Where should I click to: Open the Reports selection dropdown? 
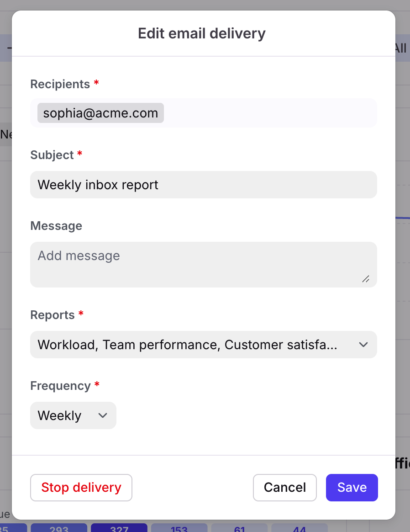[196, 345]
